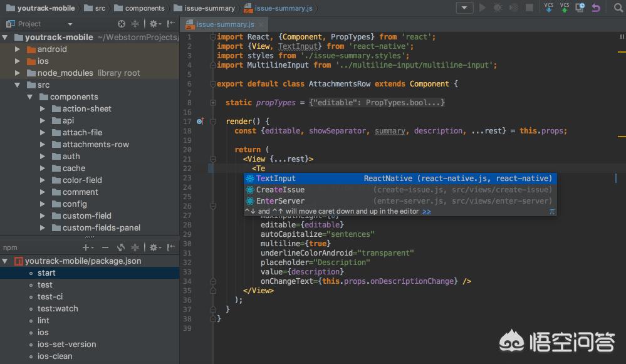This screenshot has width=626, height=364.
Task: Click the Run play icon
Action: [x=483, y=8]
